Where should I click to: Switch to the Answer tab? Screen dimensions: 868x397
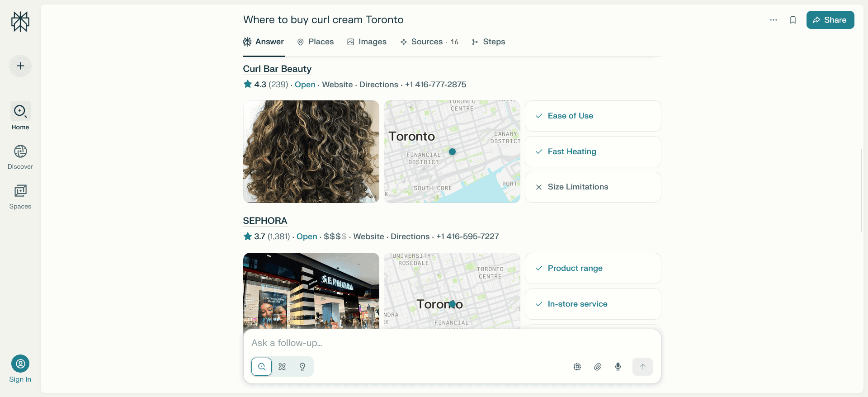pyautogui.click(x=264, y=42)
